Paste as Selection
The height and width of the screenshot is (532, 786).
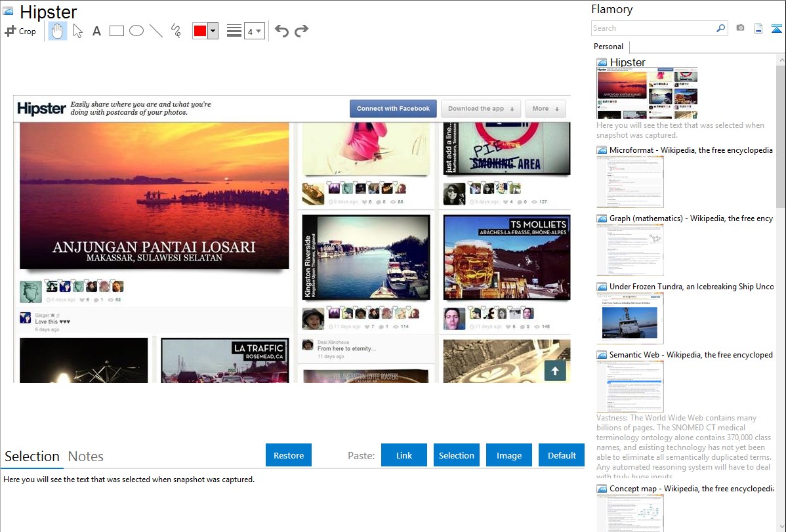tap(456, 455)
